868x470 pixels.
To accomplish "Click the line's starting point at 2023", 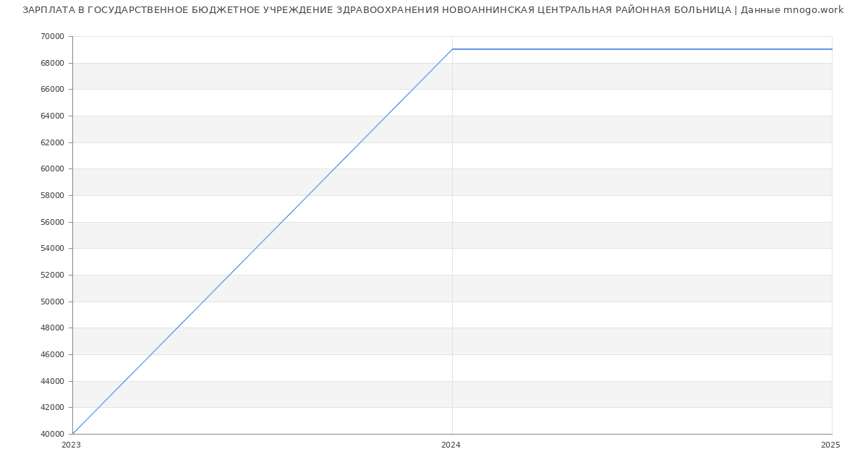I will tap(73, 434).
